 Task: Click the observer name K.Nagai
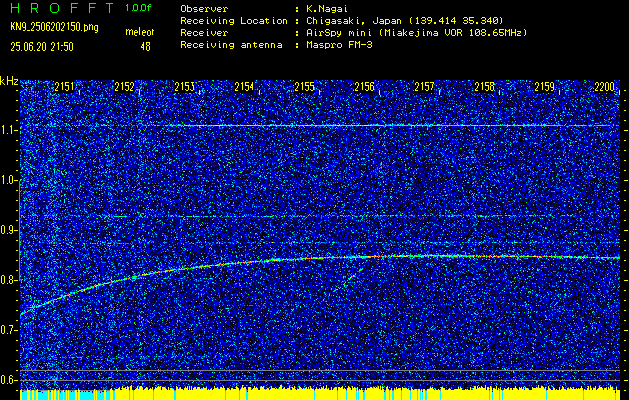click(x=325, y=8)
